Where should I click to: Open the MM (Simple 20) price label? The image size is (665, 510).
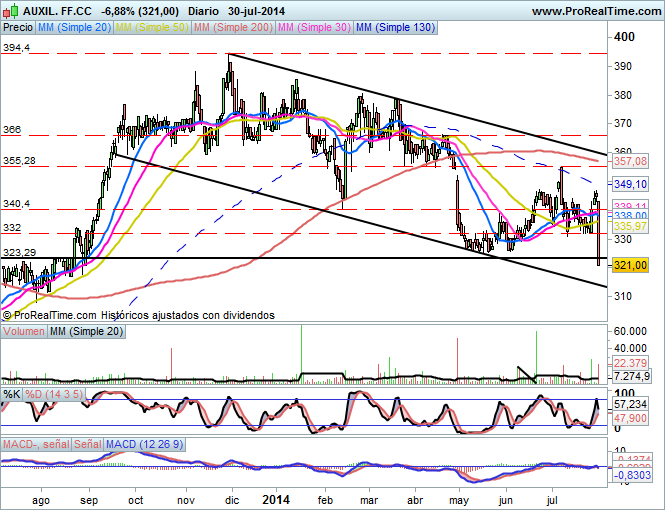74,28
